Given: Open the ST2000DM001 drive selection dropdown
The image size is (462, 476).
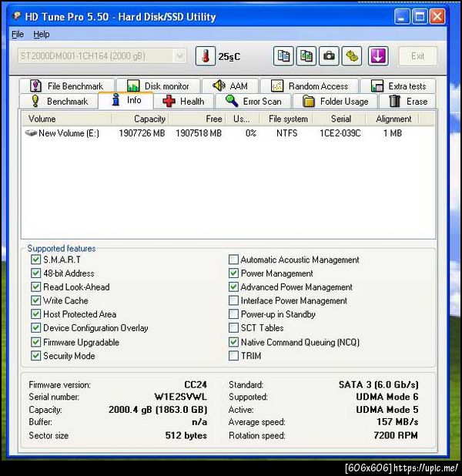Looking at the screenshot, I should pos(102,56).
